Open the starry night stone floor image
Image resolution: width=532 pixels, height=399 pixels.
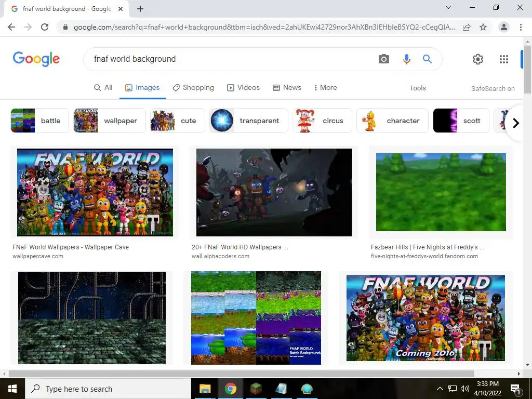(92, 317)
